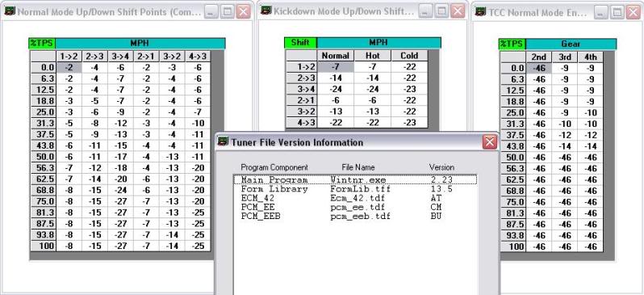Viewport: 644px width, 295px height.
Task: Click the highlighted -7 Normal cell in Kickdown table
Action: [x=336, y=66]
